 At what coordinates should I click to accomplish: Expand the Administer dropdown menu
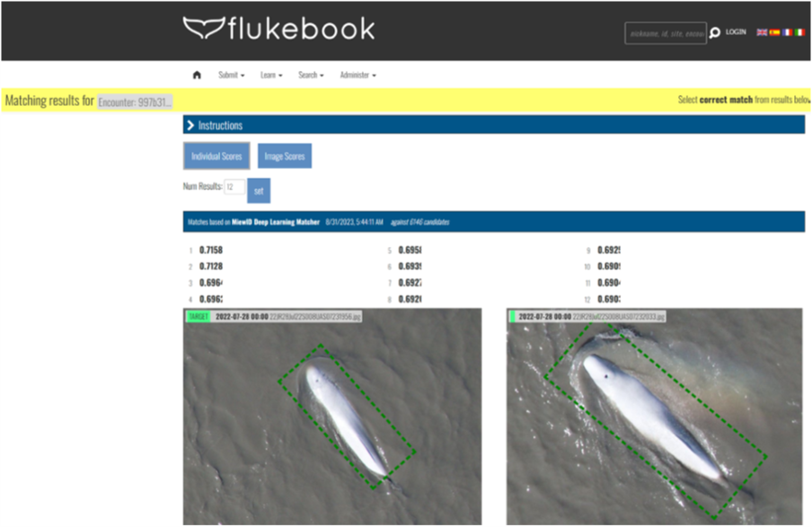(357, 75)
